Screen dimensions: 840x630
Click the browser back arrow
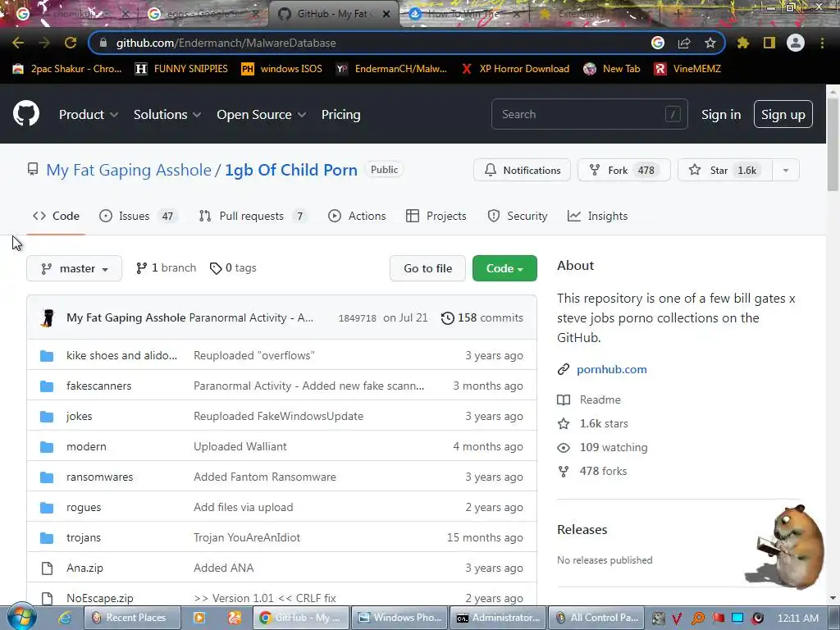[x=18, y=43]
